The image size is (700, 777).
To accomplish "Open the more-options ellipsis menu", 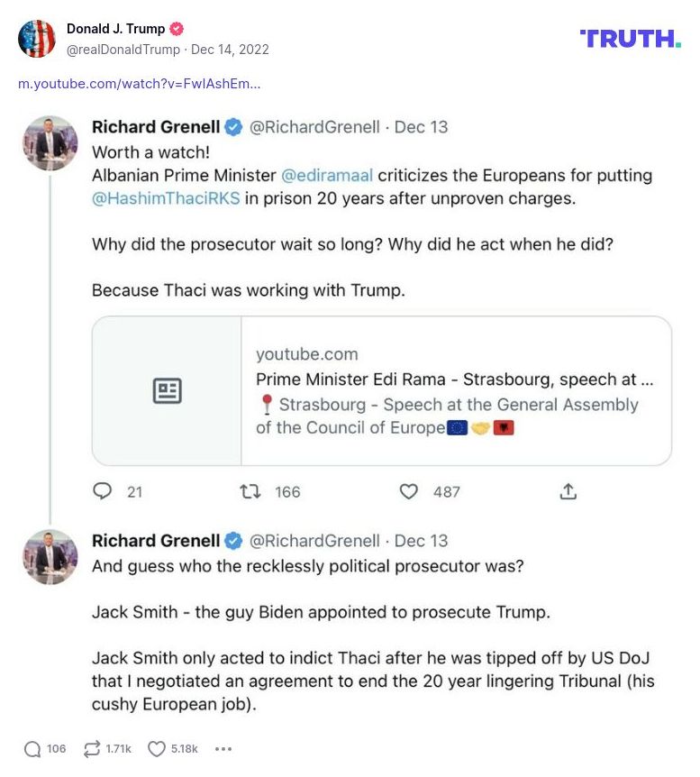I will point(223,748).
